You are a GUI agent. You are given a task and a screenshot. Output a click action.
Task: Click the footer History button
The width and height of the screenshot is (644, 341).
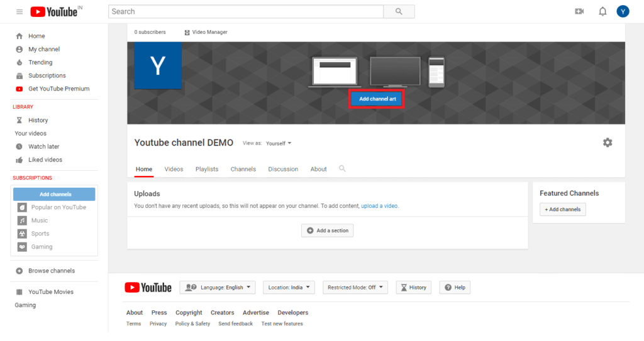pyautogui.click(x=414, y=287)
